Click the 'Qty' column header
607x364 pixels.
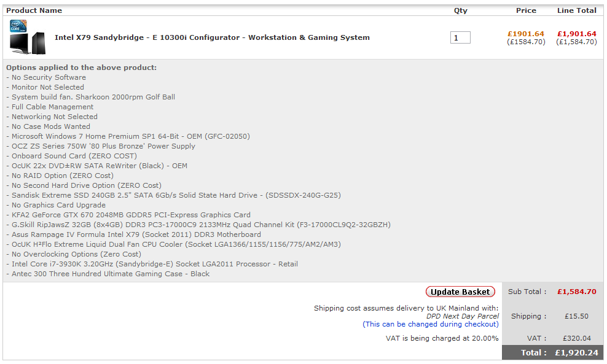pyautogui.click(x=461, y=10)
